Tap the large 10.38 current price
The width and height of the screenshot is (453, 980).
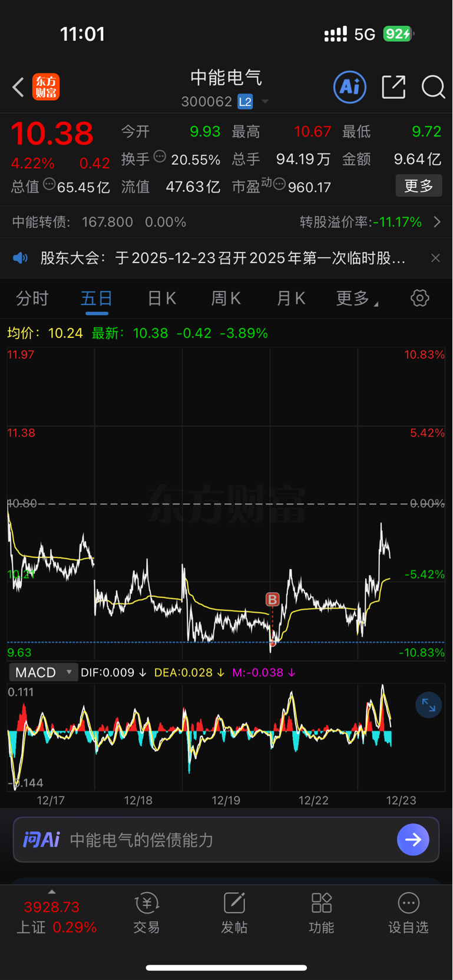click(x=52, y=134)
